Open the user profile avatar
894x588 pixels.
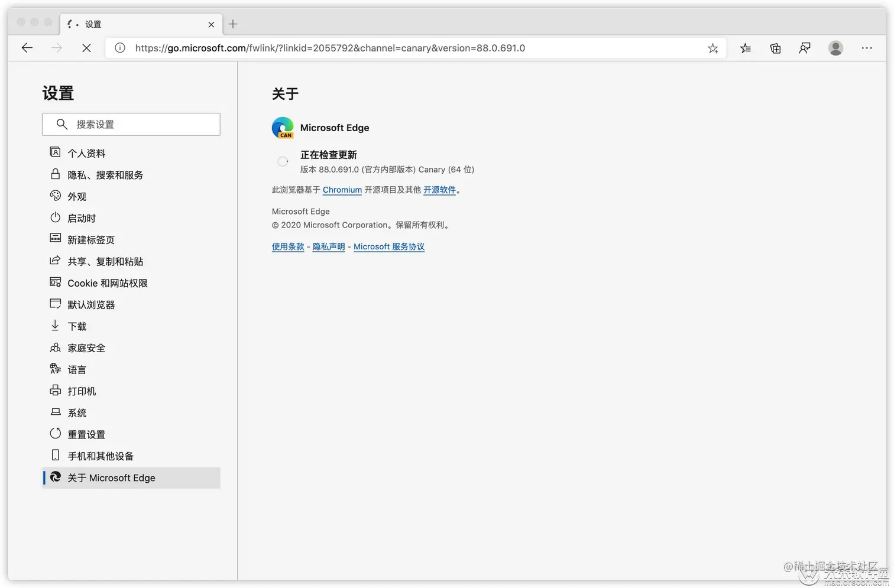click(835, 48)
